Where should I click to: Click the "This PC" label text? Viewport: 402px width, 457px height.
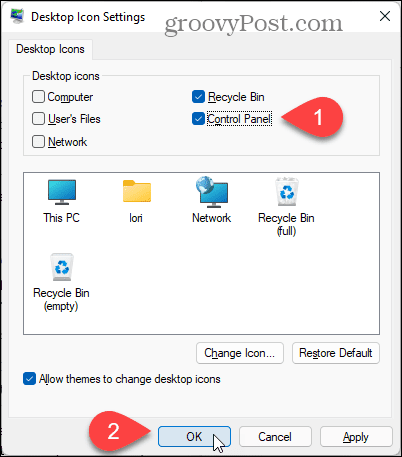tap(62, 218)
